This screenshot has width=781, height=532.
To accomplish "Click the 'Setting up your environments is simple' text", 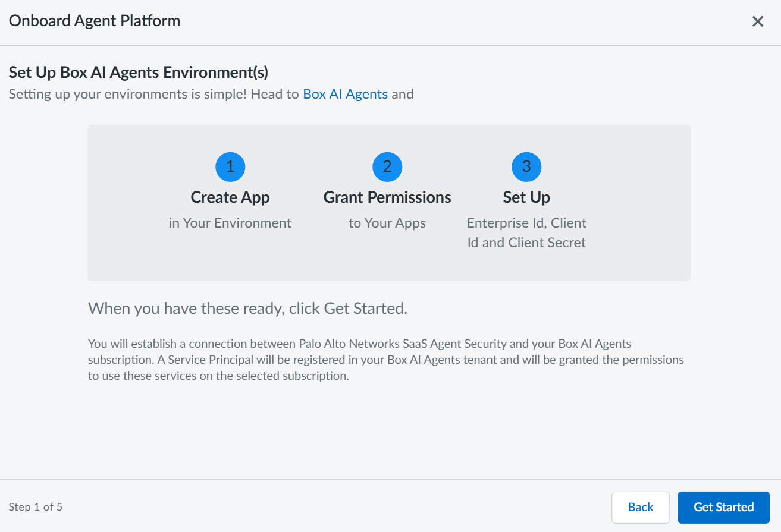I will coord(153,94).
